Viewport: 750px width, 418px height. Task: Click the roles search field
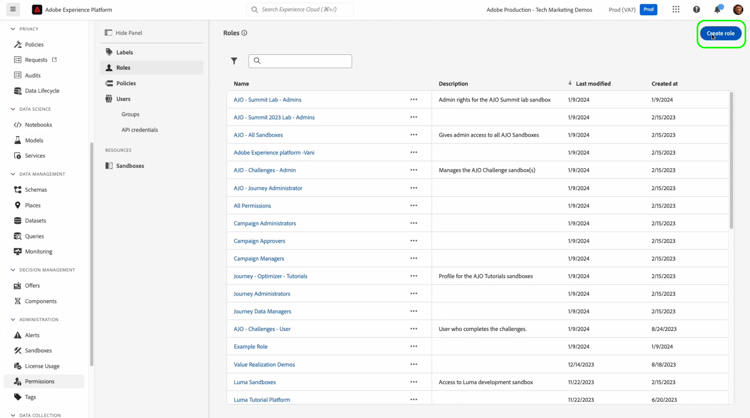[304, 61]
